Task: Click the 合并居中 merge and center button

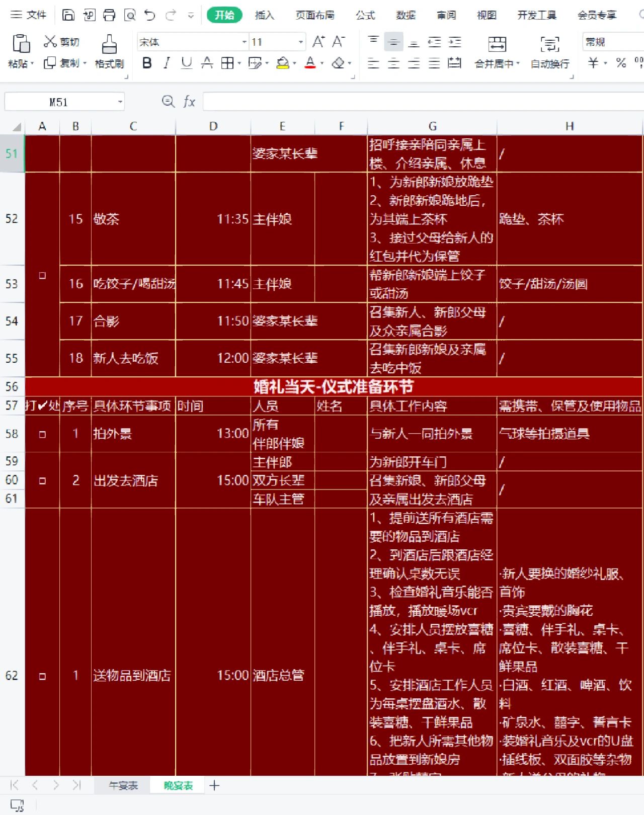Action: [x=497, y=52]
